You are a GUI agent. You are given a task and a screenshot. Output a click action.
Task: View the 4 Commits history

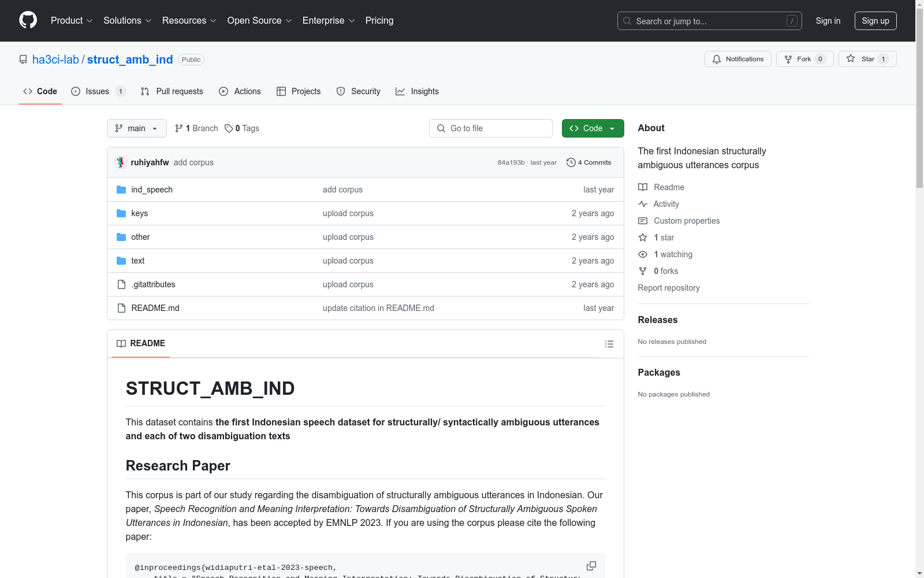tap(589, 162)
